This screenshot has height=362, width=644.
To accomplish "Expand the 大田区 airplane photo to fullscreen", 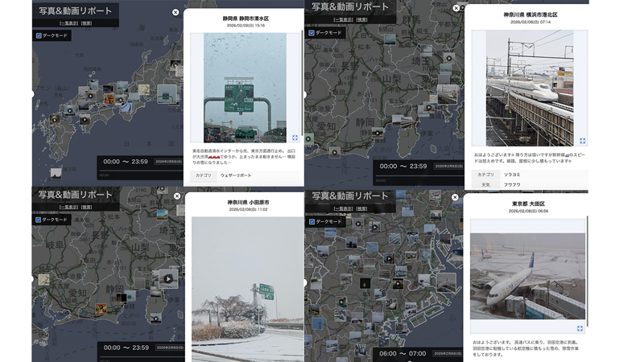I will (x=580, y=328).
